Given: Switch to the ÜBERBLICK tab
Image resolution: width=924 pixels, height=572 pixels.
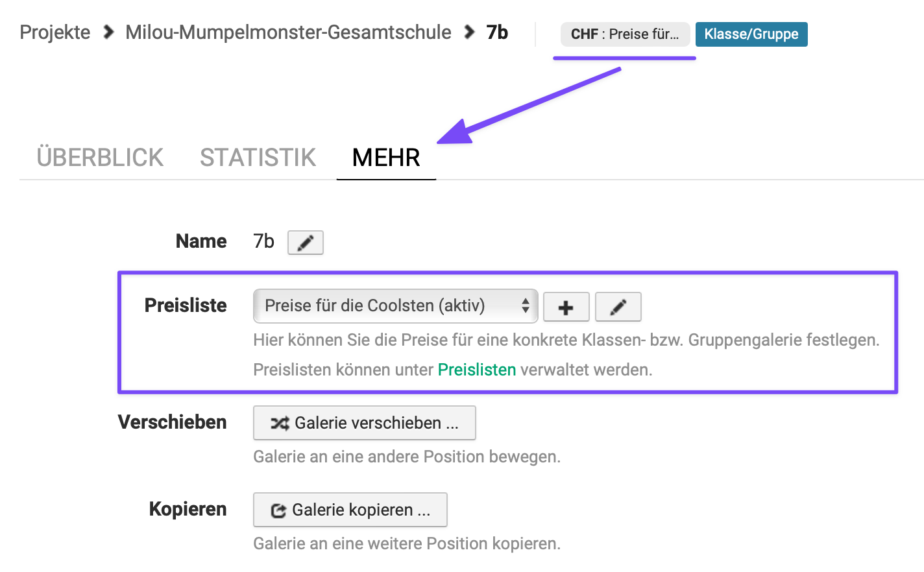Looking at the screenshot, I should pyautogui.click(x=100, y=158).
